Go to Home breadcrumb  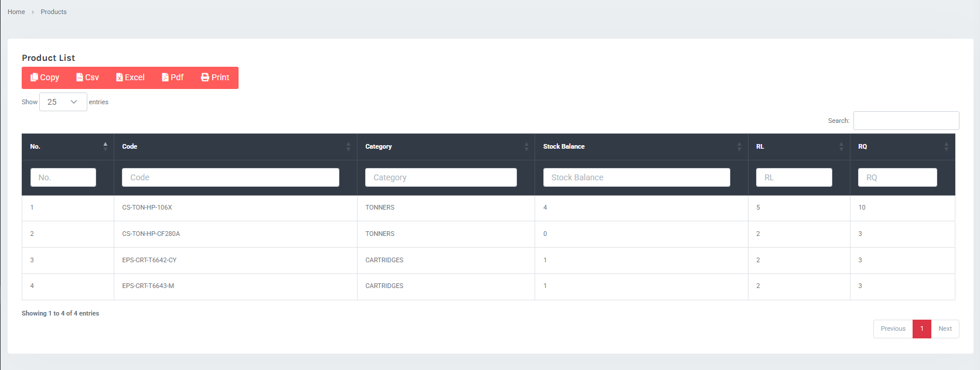(16, 12)
